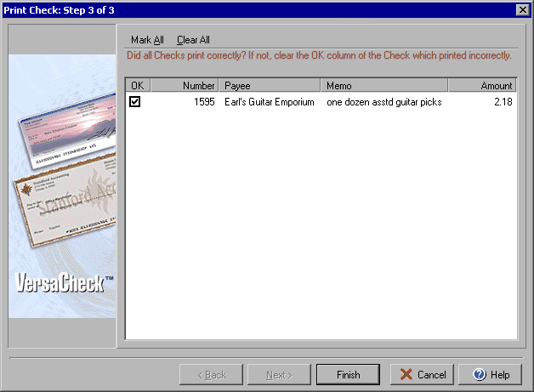
Task: Click the 2.18 amount cell
Action: click(x=503, y=102)
